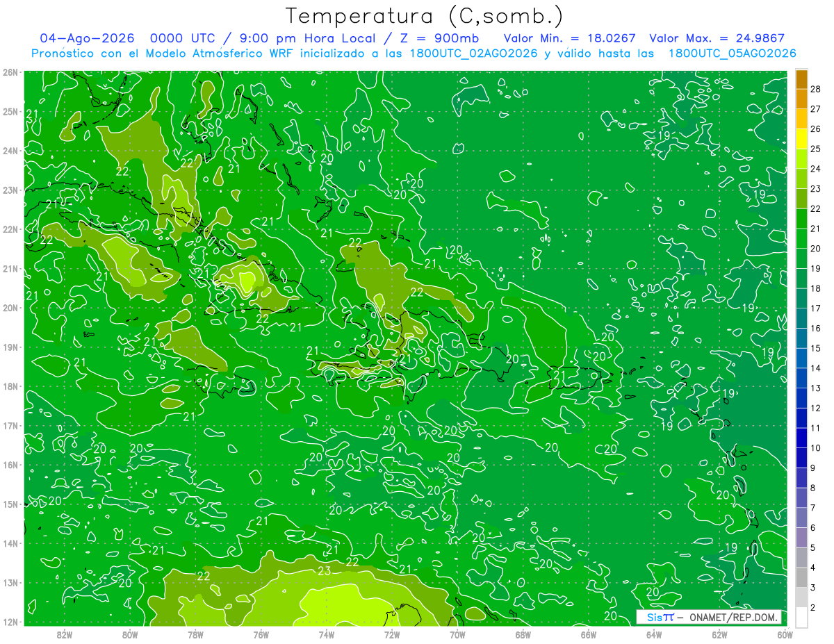Click colorbar legend value 20

816,249
